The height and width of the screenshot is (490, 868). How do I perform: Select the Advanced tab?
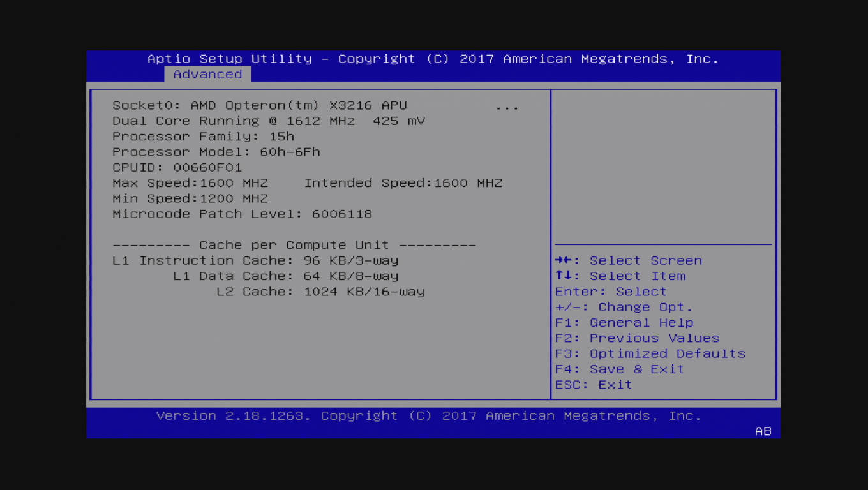click(207, 75)
